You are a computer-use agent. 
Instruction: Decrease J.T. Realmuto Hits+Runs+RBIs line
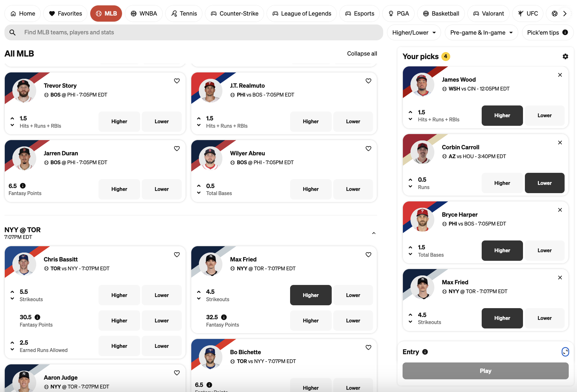point(199,125)
